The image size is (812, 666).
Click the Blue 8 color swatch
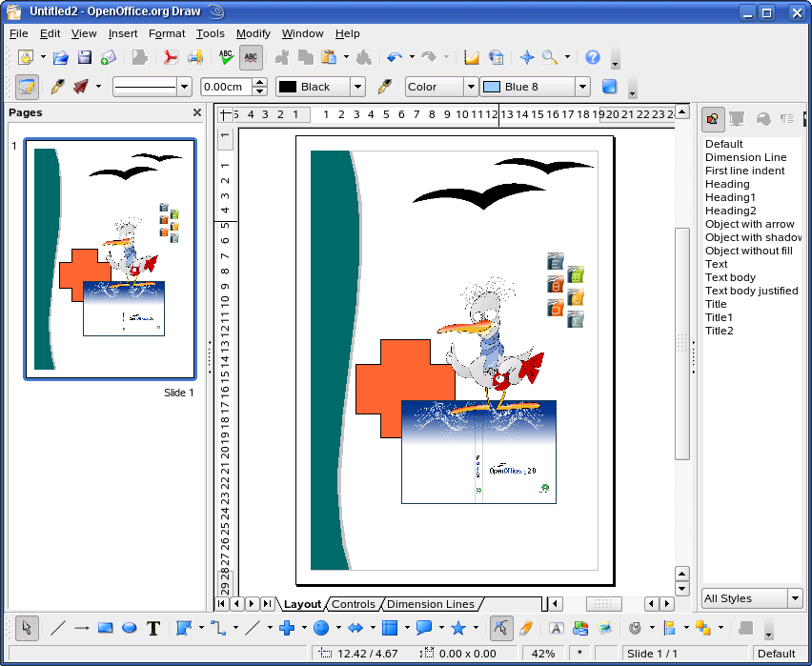[x=491, y=87]
